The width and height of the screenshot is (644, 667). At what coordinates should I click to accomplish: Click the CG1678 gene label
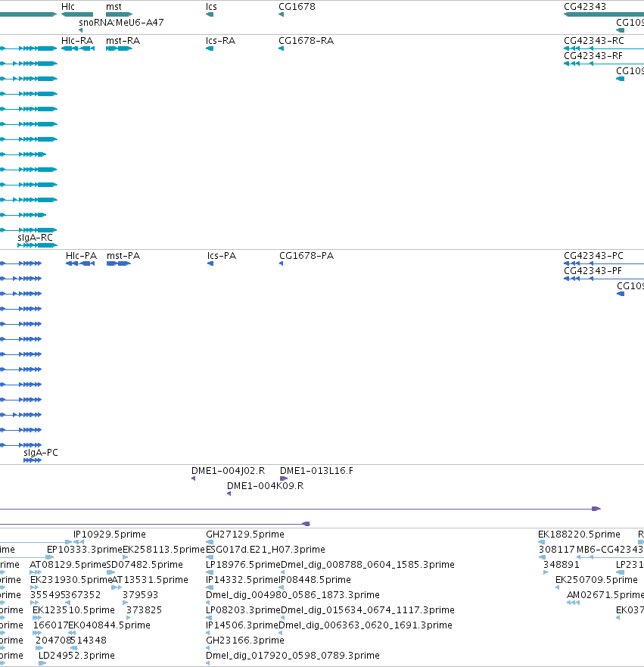297,7
